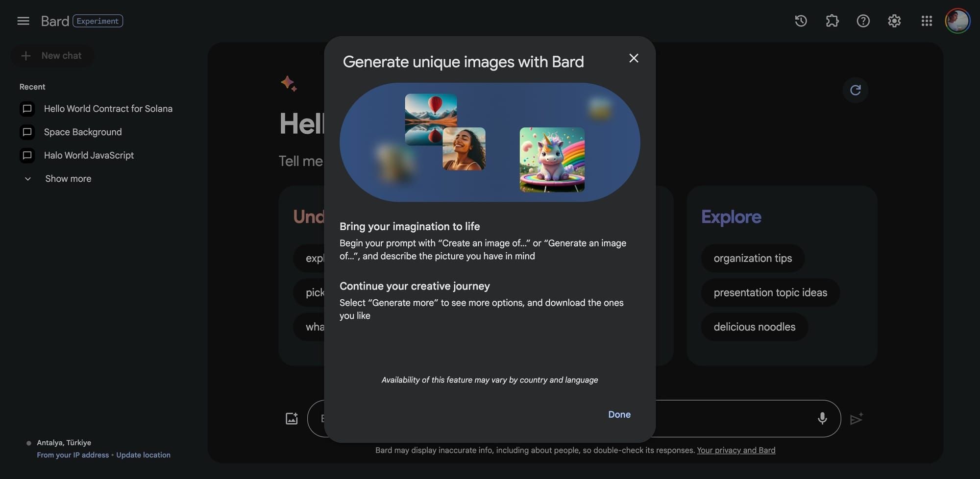The image size is (980, 479).
Task: Start a New chat
Action: (52, 55)
